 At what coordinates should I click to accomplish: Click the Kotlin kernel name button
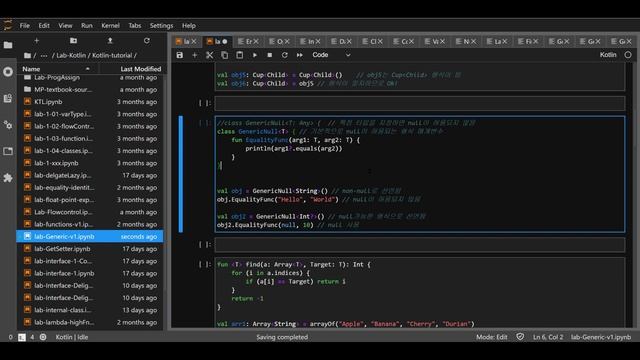coord(608,55)
